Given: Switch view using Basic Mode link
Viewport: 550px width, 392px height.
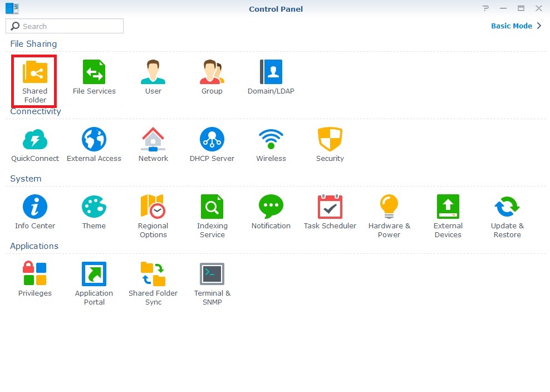Looking at the screenshot, I should [x=512, y=26].
